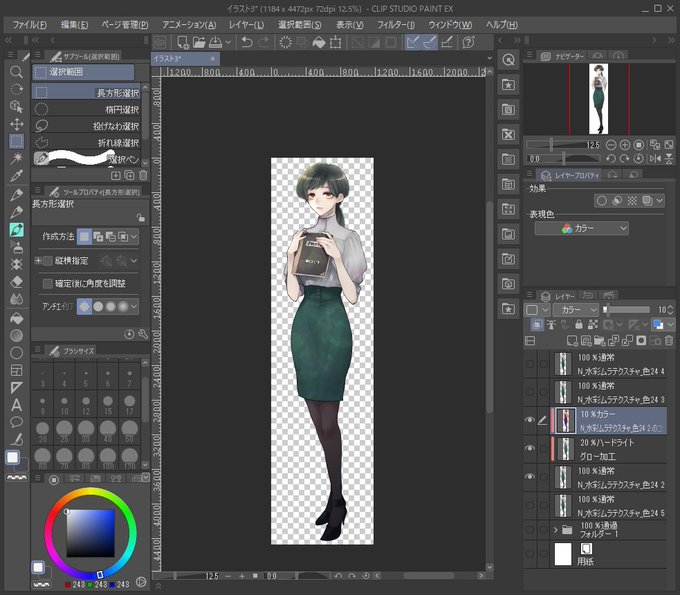Select the 楕円選択 sub tool
680x595 pixels.
point(86,109)
